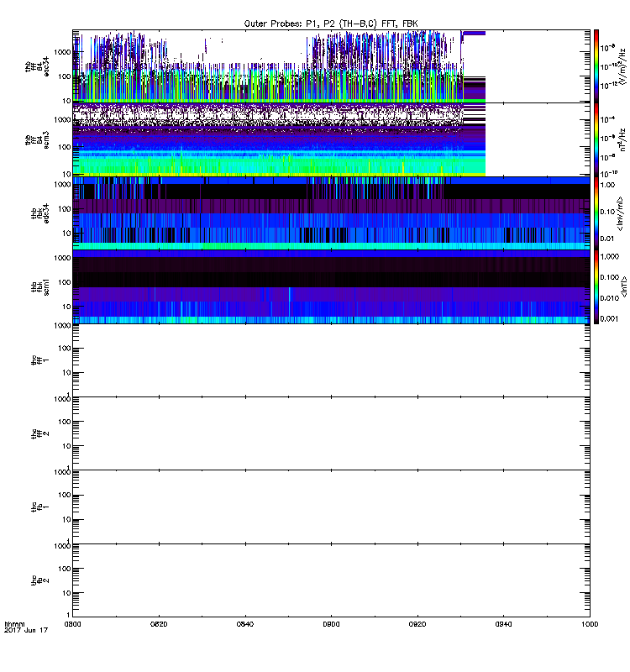Select the "thc fff 1" panel axis label
The width and height of the screenshot is (630, 672).
point(40,360)
